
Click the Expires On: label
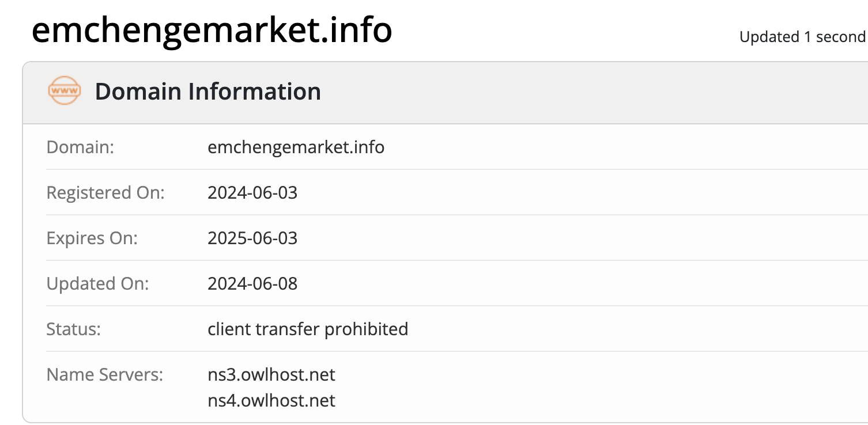(92, 238)
